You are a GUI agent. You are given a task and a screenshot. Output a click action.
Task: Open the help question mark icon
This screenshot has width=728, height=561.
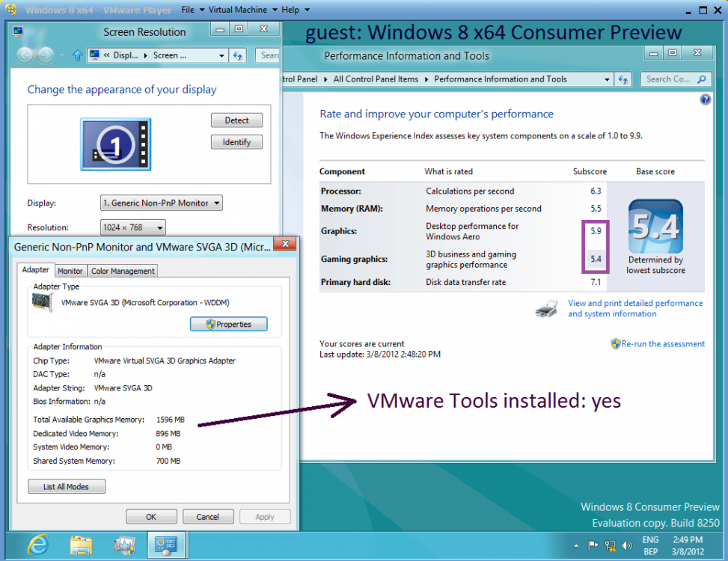tap(706, 99)
